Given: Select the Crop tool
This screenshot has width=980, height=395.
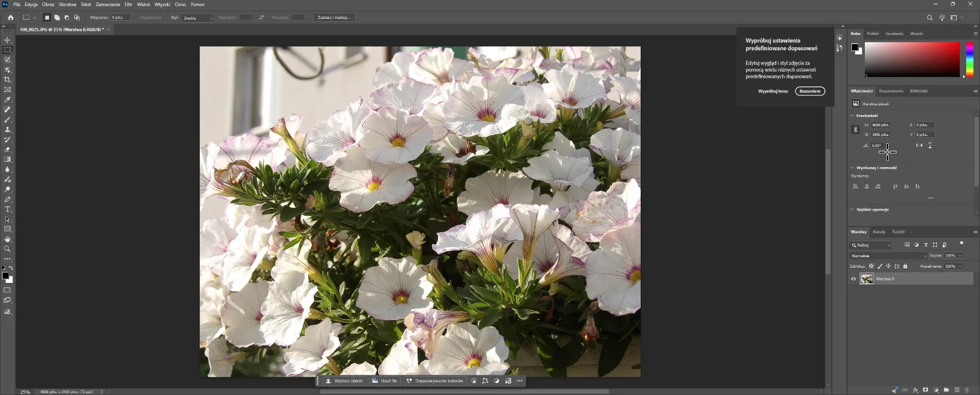Looking at the screenshot, I should tap(7, 80).
